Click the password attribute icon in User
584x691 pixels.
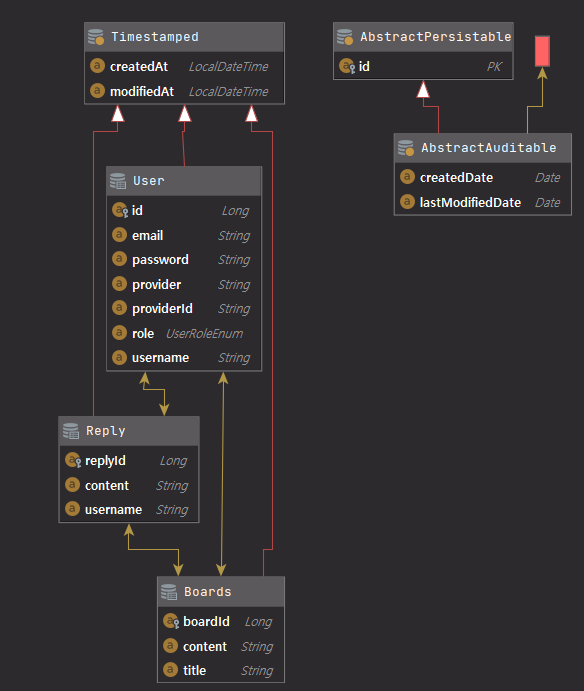[x=119, y=259]
